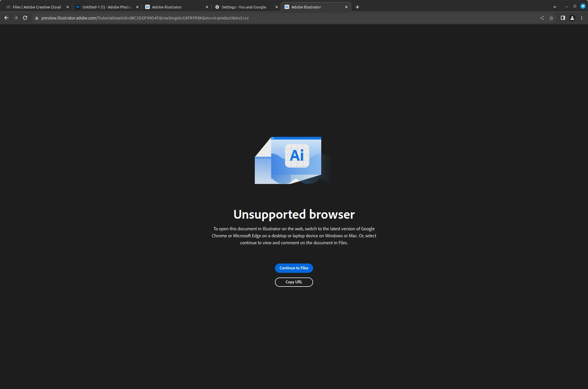Switch to Settings You and Google tab

point(244,7)
